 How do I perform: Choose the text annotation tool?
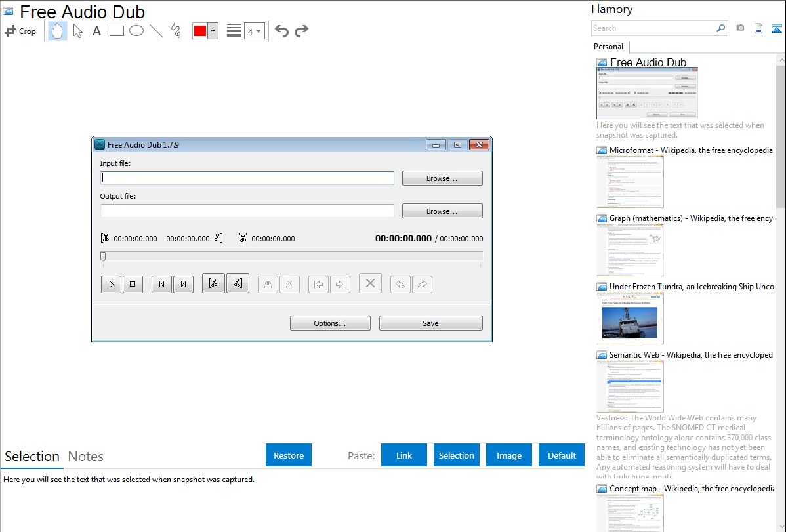[96, 31]
